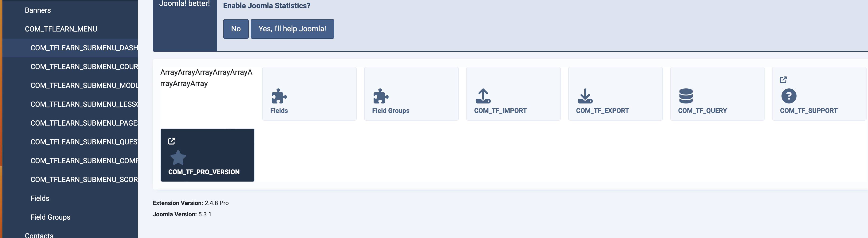The height and width of the screenshot is (238, 868).
Task: Click the Field Groups puzzle icon
Action: (381, 96)
